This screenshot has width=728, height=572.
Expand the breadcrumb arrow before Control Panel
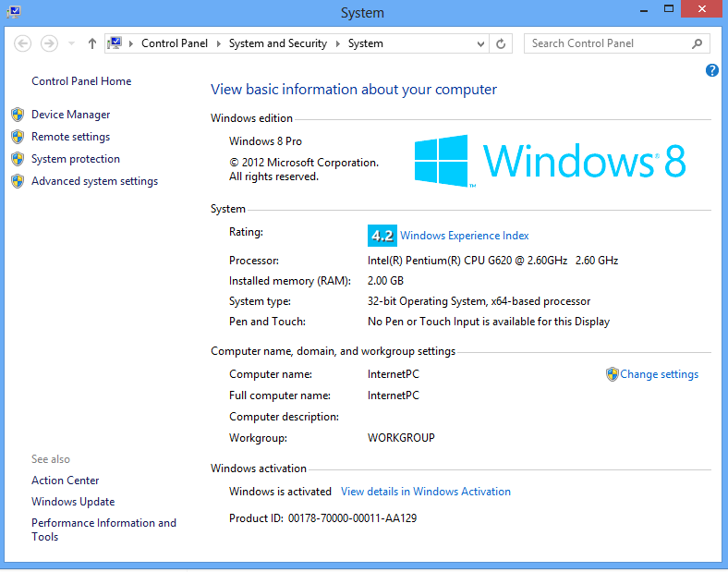point(131,43)
